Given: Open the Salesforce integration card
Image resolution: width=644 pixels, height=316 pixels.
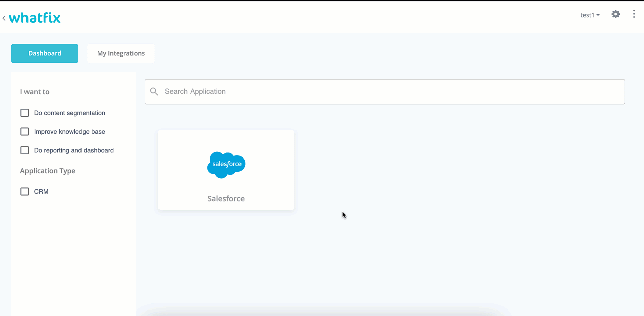Looking at the screenshot, I should coord(226,170).
